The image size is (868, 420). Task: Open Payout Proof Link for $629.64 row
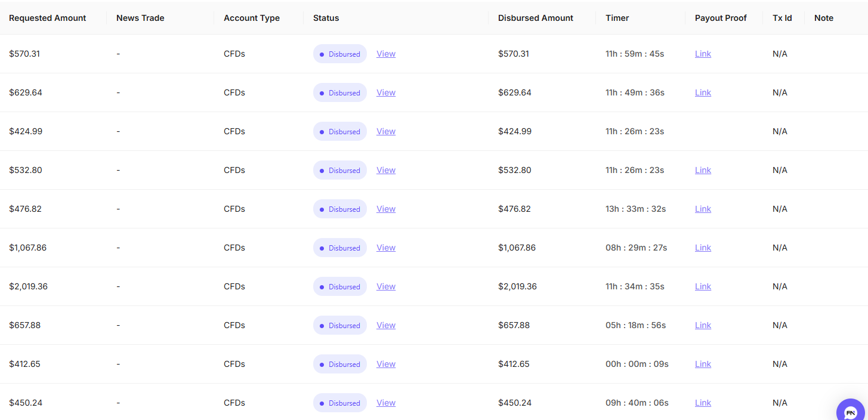click(x=703, y=92)
